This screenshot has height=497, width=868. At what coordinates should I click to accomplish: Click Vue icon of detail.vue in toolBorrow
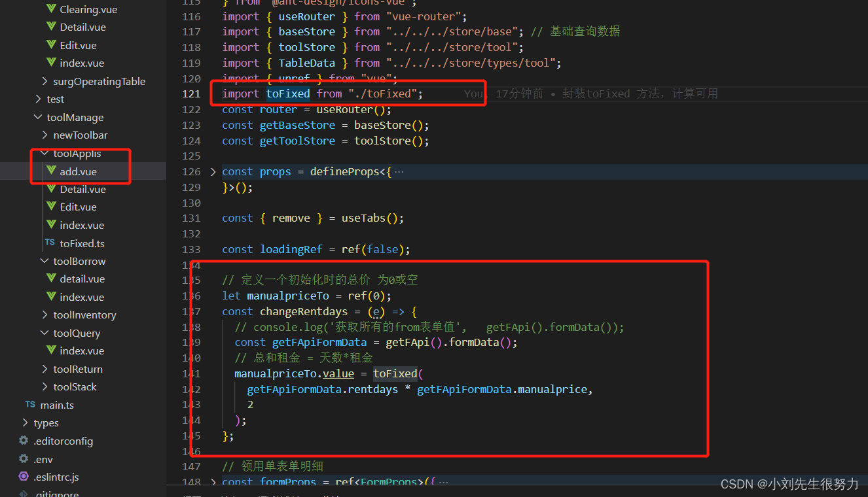[52, 279]
